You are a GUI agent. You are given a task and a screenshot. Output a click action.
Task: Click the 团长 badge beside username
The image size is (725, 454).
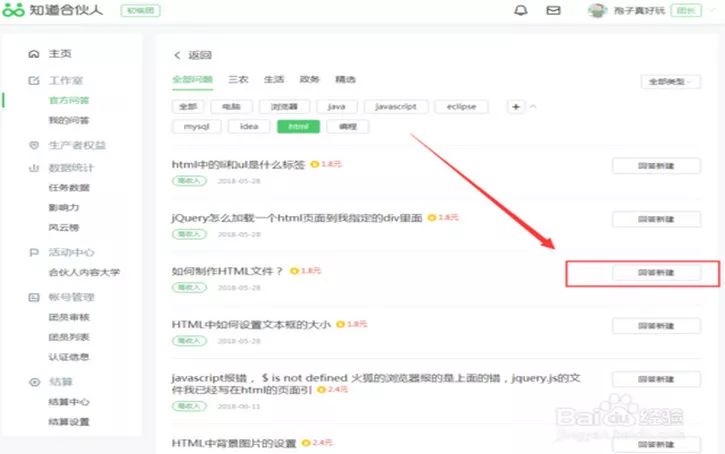click(x=686, y=10)
